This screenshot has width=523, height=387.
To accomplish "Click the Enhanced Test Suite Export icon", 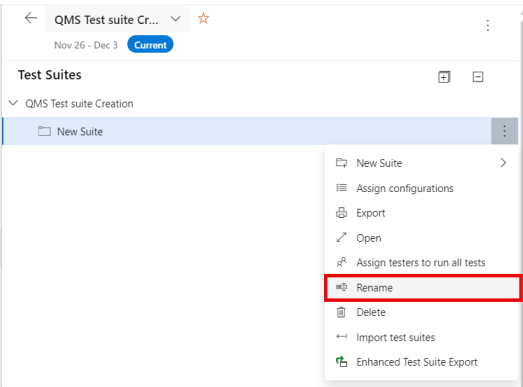I will [341, 362].
